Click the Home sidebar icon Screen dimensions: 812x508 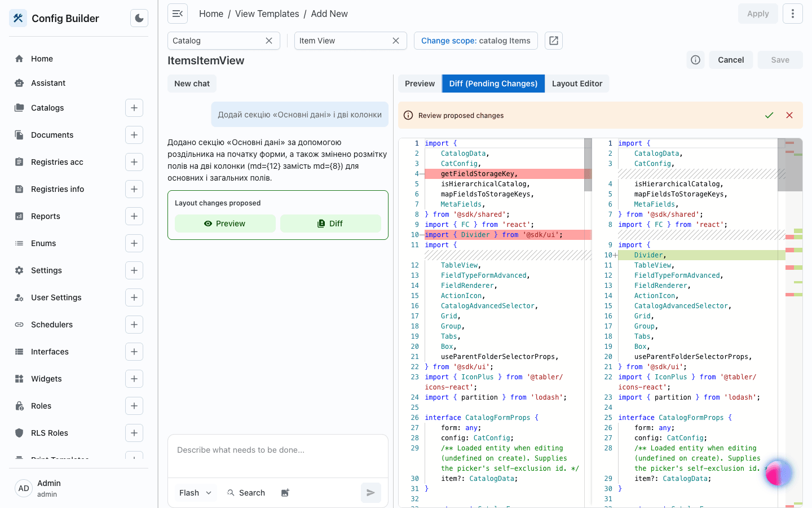[19, 59]
